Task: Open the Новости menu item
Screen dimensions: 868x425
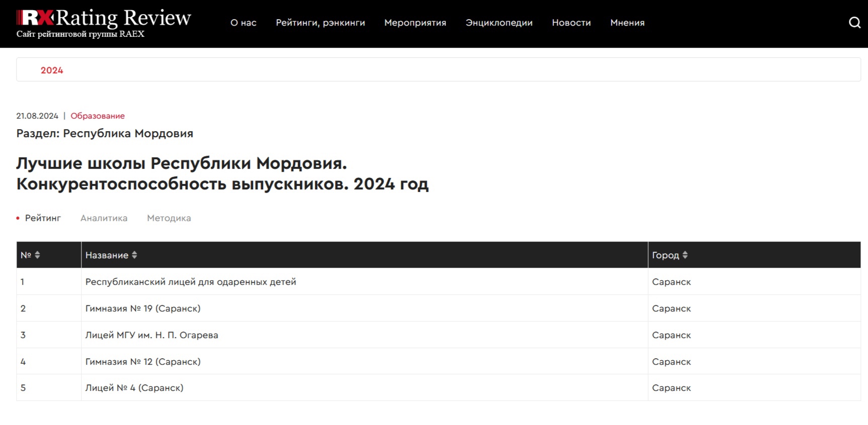Action: coord(571,23)
